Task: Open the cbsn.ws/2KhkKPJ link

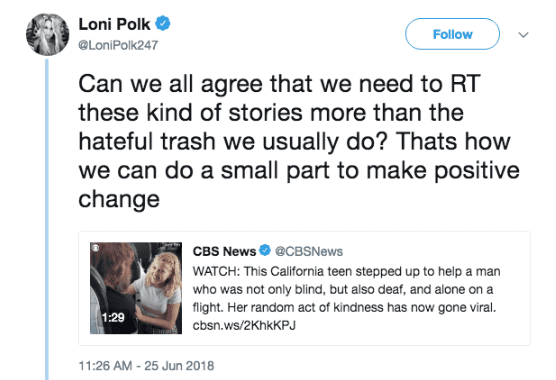Action: coord(244,325)
